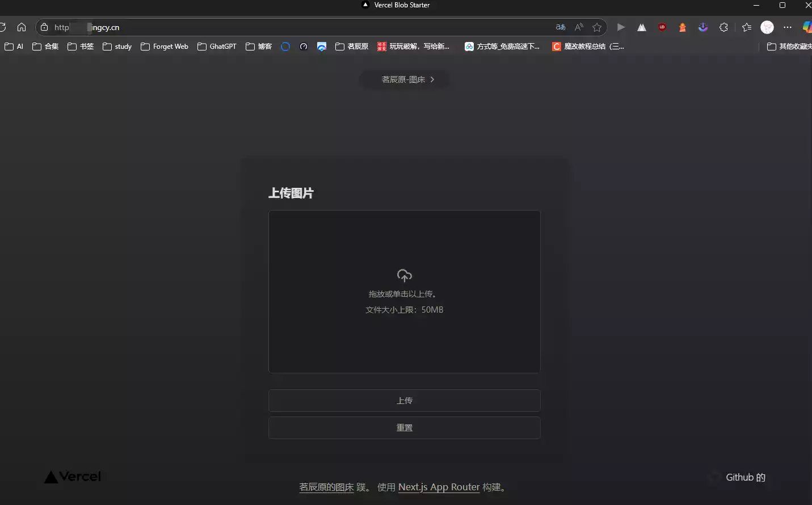812x505 pixels.
Task: Expand the Forget Web bookmarks folder
Action: click(x=165, y=47)
